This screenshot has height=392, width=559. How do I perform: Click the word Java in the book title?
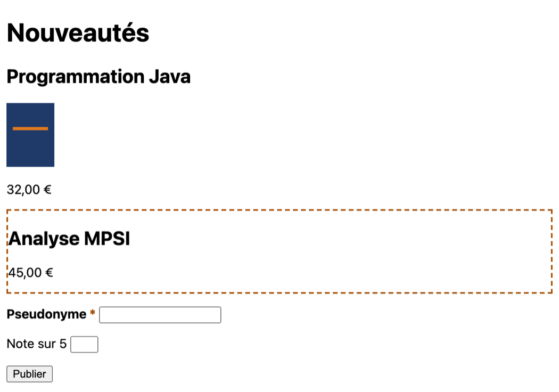(170, 77)
